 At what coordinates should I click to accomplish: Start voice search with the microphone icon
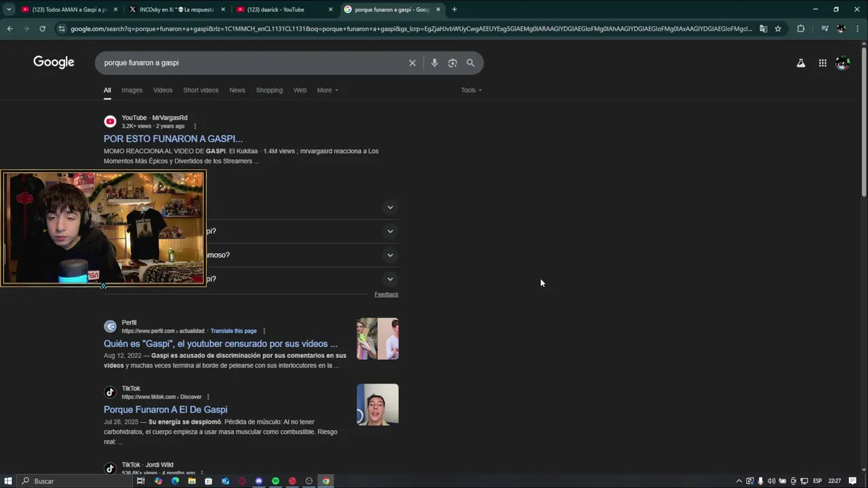435,63
